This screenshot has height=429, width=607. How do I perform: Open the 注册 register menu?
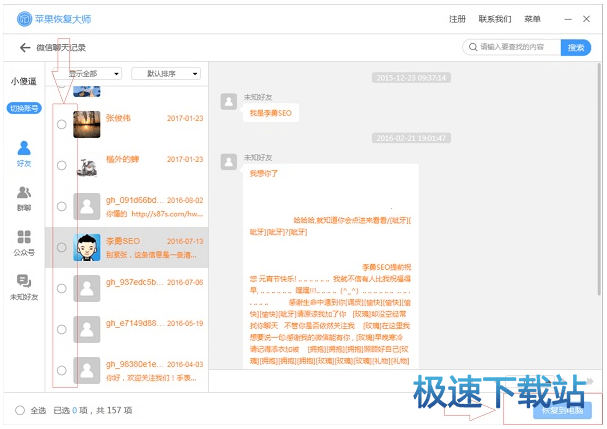(457, 19)
